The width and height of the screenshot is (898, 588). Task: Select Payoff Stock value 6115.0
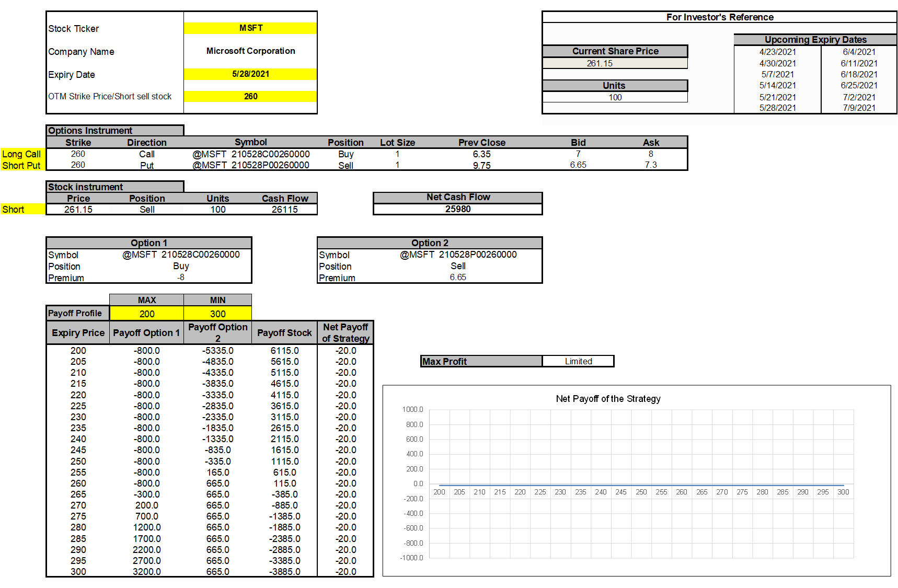click(x=285, y=351)
